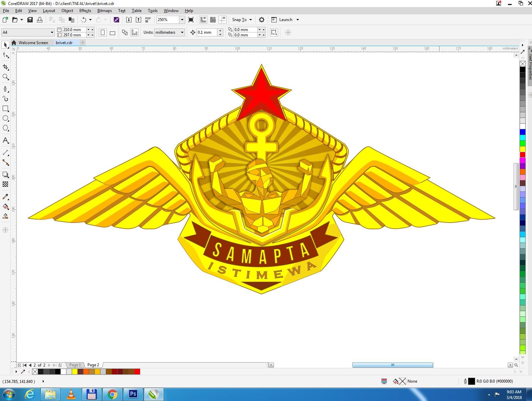Open the Open file dropdown arrow
The image size is (532, 401).
(22, 20)
